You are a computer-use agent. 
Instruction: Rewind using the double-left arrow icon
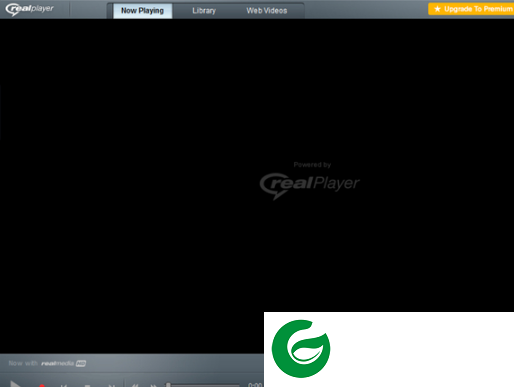pyautogui.click(x=135, y=385)
